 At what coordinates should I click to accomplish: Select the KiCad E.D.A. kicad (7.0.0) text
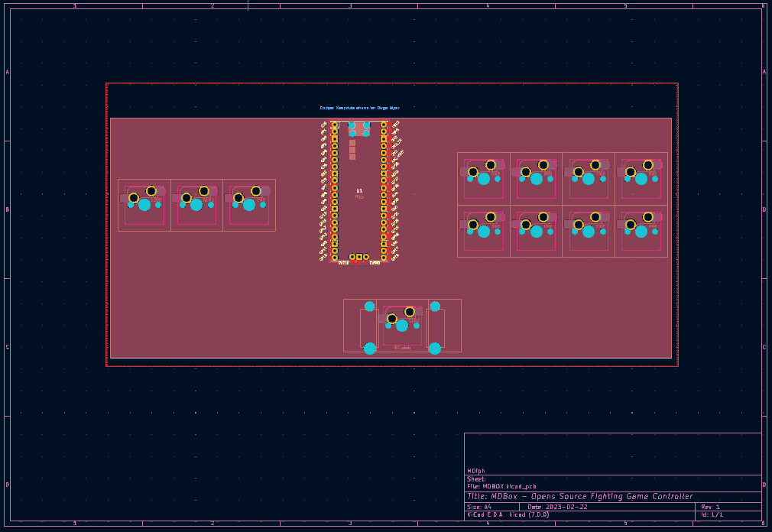coord(508,514)
